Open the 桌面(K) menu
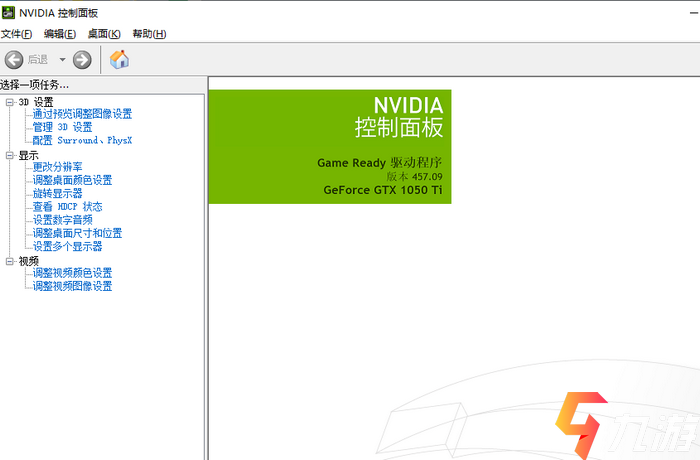 (104, 34)
